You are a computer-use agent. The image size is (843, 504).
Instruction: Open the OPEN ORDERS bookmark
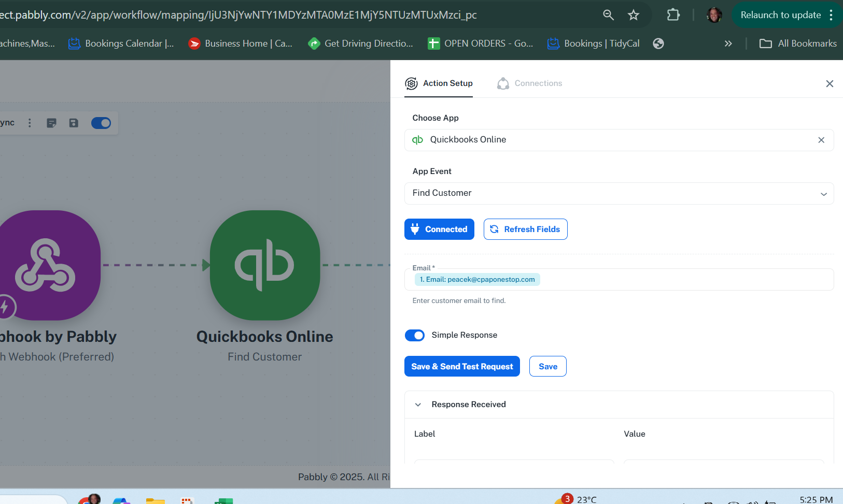pyautogui.click(x=481, y=44)
